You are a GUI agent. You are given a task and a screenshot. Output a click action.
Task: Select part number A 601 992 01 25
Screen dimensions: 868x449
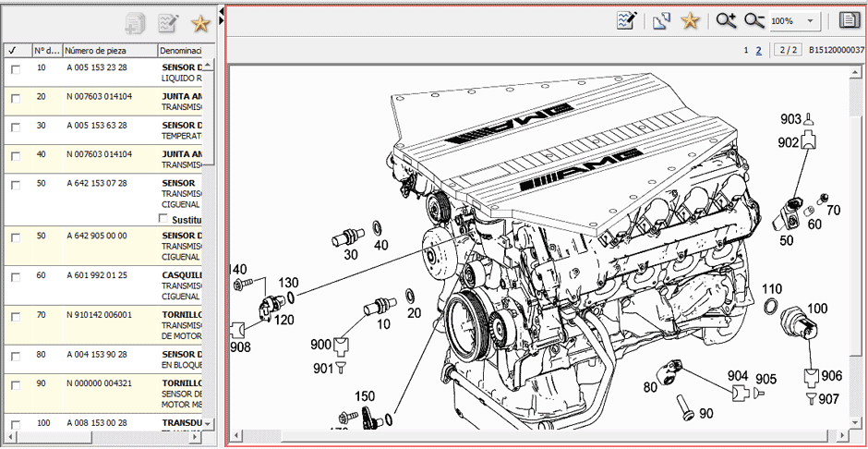(96, 275)
